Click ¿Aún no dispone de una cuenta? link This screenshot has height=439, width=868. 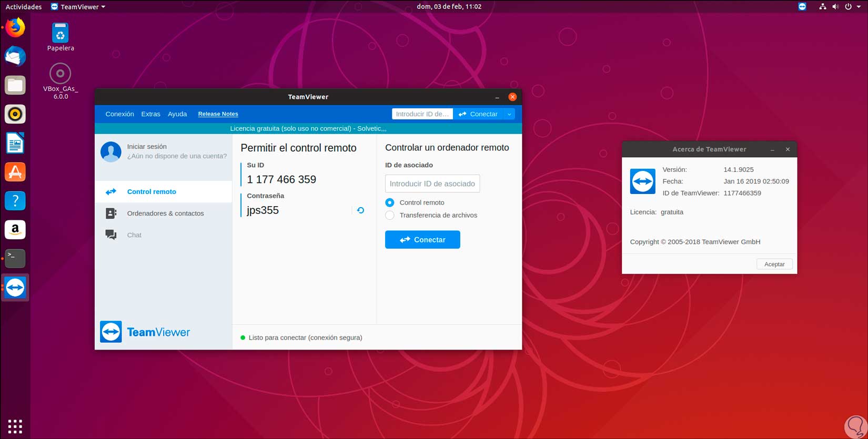[x=177, y=156]
